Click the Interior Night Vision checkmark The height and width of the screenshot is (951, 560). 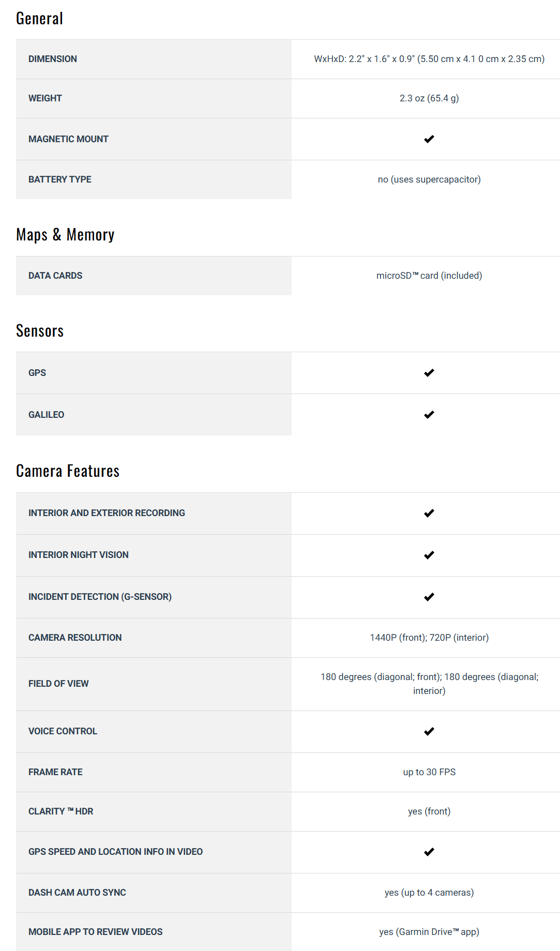click(x=429, y=555)
